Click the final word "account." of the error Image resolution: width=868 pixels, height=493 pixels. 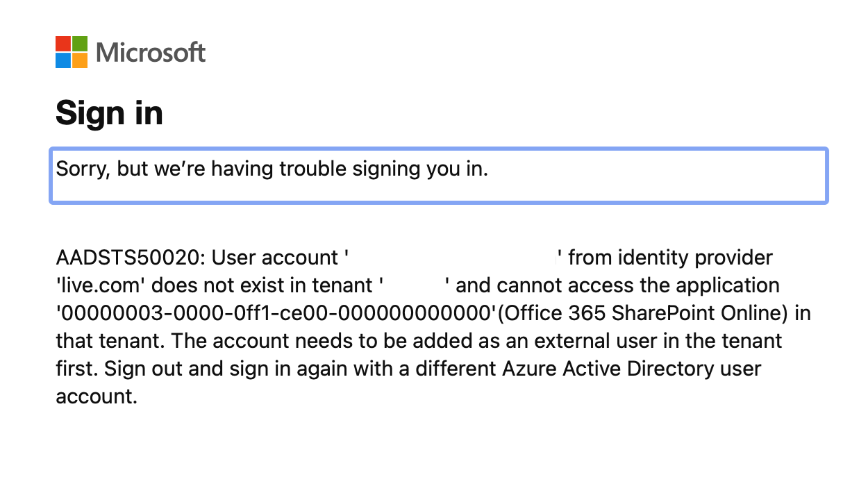coord(97,396)
